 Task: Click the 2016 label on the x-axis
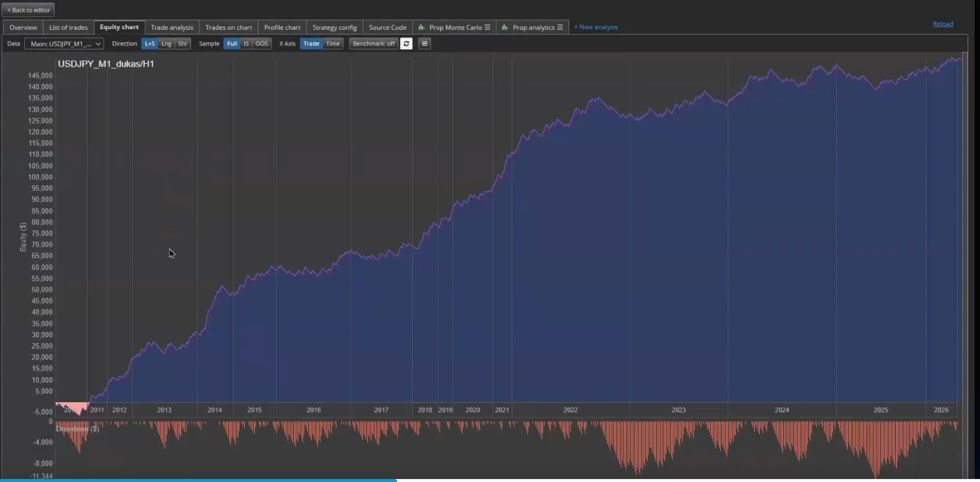point(314,410)
